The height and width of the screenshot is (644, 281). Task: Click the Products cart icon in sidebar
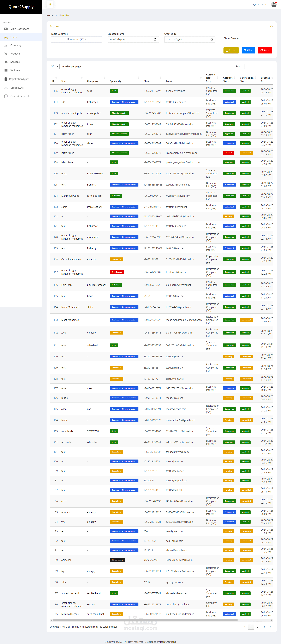(6, 53)
